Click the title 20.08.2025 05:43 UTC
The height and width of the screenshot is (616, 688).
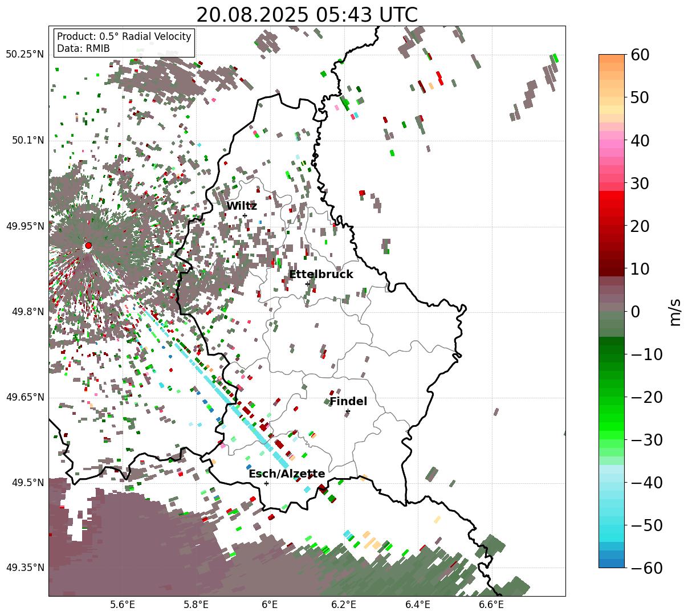click(x=307, y=15)
